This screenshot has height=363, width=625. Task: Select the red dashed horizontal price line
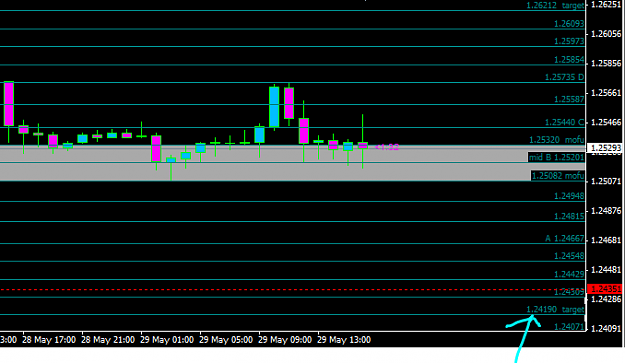[x=293, y=290]
